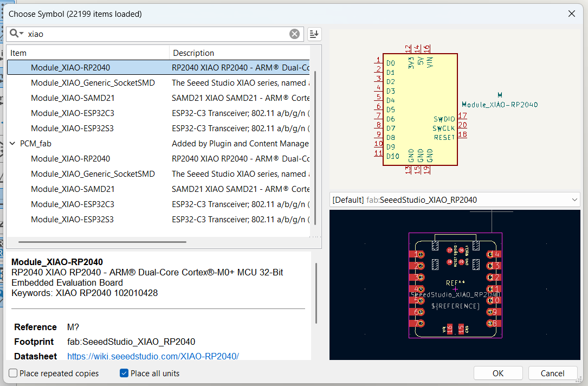Select the PCM_fab library row
Image resolution: width=588 pixels, height=386 pixels.
159,144
